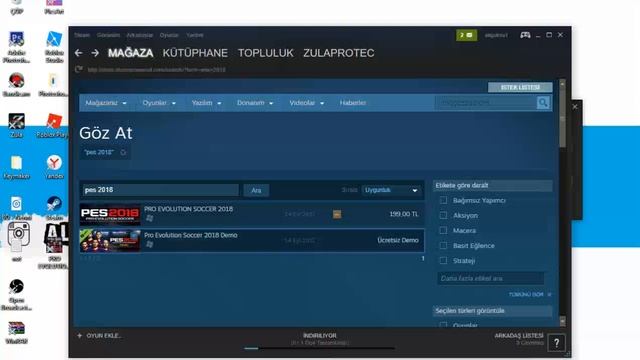
Task: Check the Bağımsız Yapımcı tag filter
Action: 443,200
